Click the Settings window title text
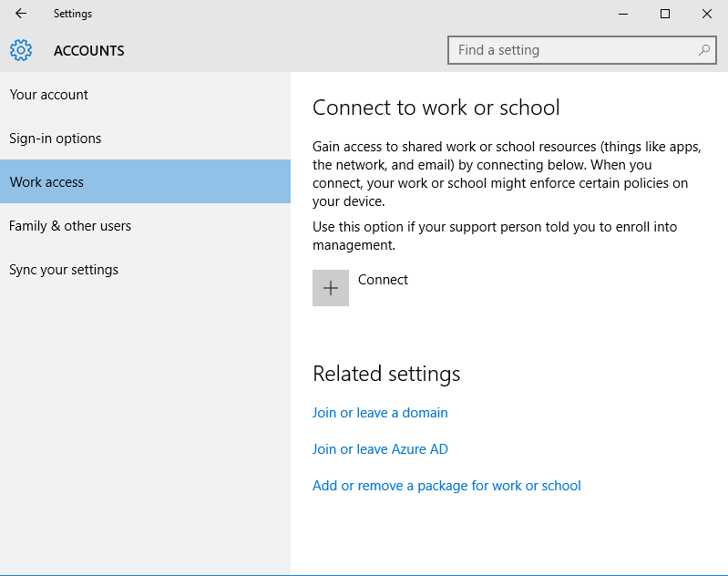728x576 pixels. (x=73, y=14)
